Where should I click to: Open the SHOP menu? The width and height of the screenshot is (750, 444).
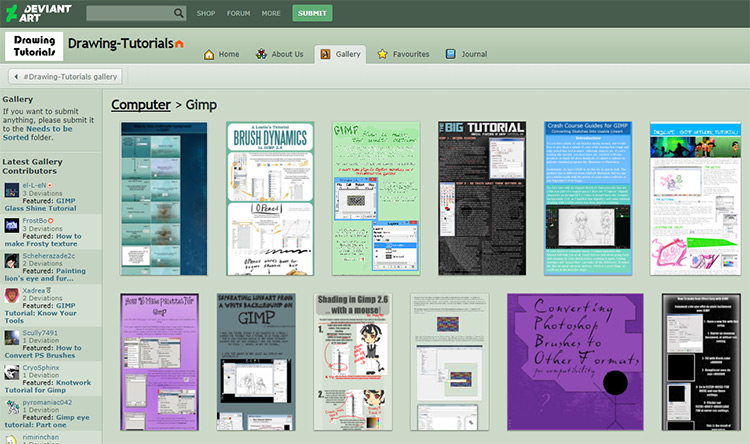[206, 13]
